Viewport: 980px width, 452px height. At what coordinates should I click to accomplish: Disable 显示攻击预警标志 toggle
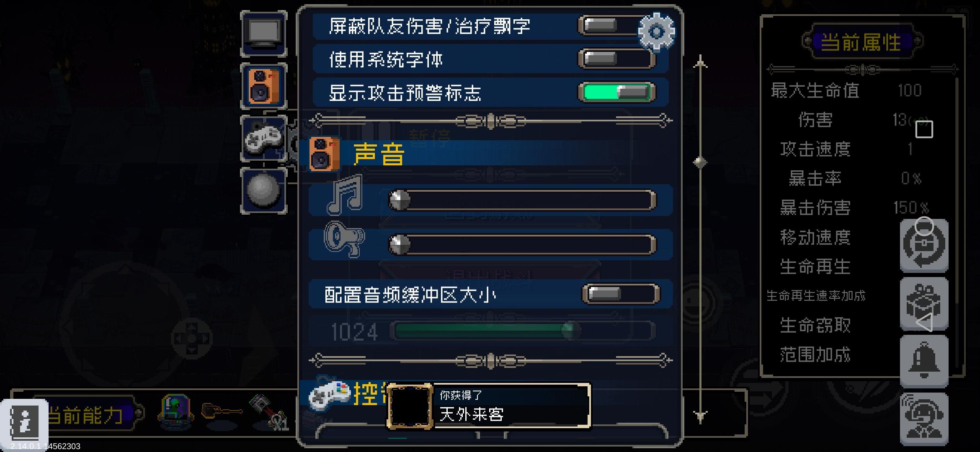[616, 92]
